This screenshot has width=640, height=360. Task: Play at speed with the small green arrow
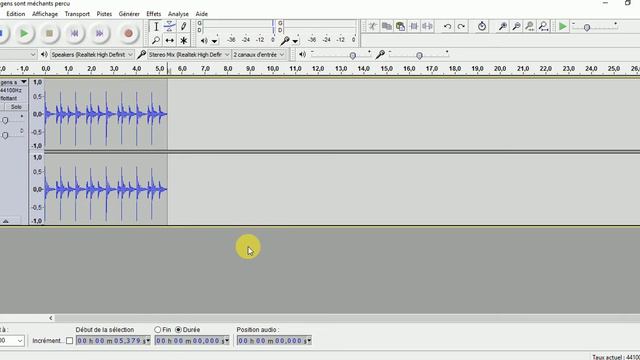coord(562,27)
